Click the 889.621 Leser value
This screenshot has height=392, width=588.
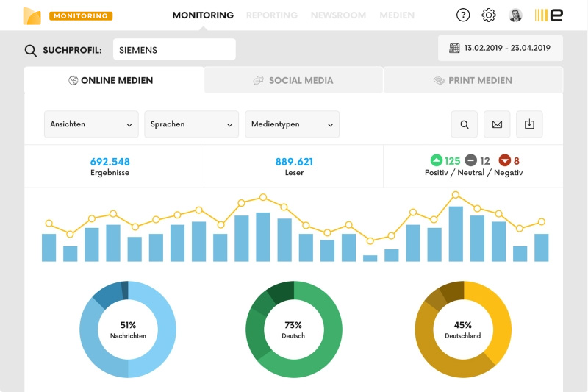pos(294,162)
